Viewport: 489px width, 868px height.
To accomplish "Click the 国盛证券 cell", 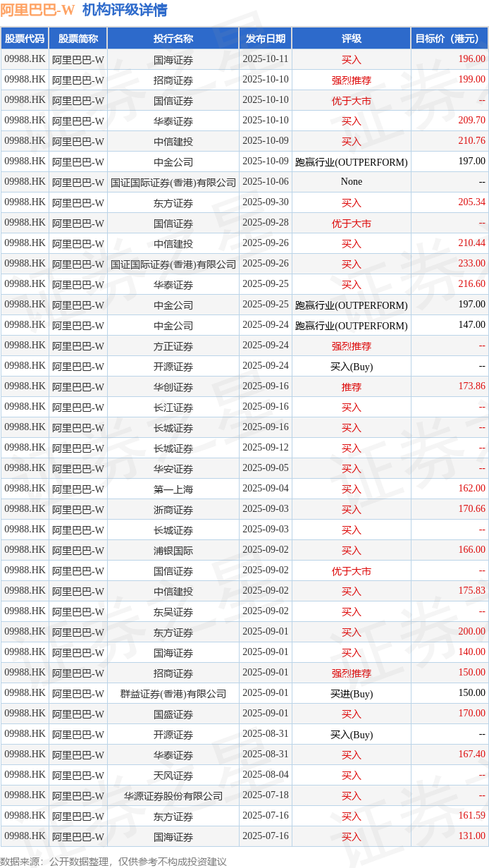I will coord(173,714).
